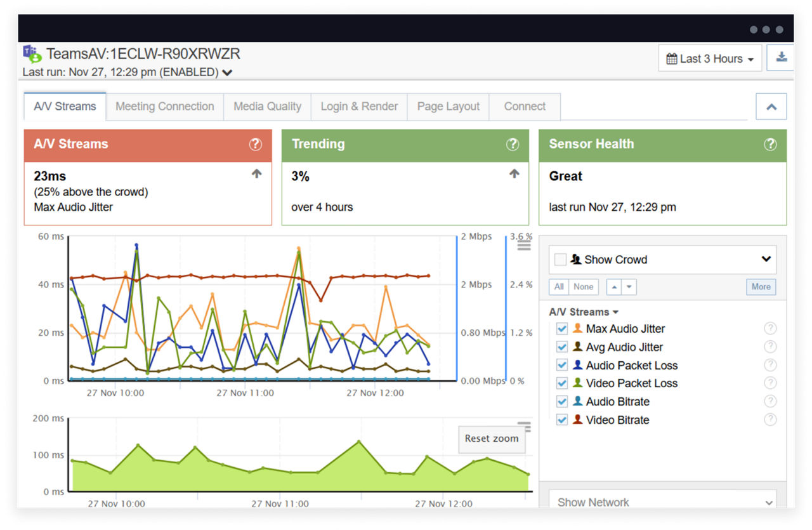Open the lower chart hamburger menu
Image resolution: width=812 pixels, height=530 pixels.
pyautogui.click(x=524, y=427)
